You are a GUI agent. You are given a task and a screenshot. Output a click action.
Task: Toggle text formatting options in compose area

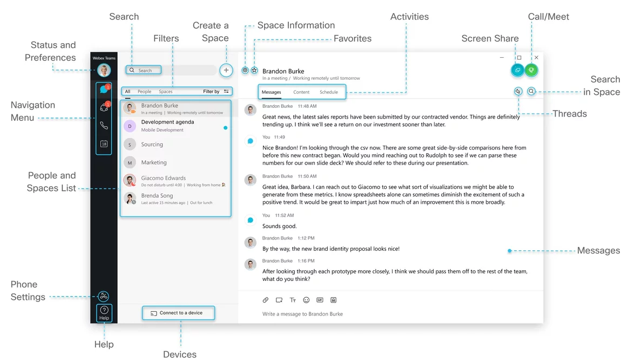[x=293, y=300]
